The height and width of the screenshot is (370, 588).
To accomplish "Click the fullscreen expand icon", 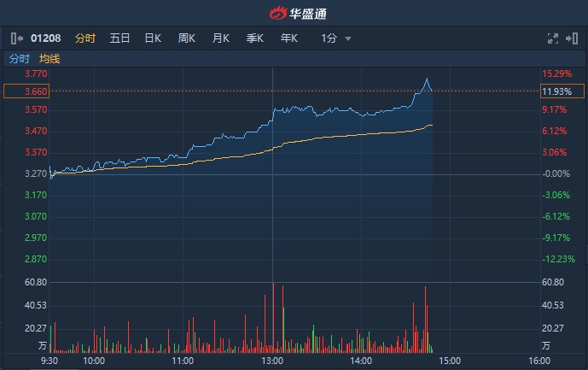I will tap(552, 38).
